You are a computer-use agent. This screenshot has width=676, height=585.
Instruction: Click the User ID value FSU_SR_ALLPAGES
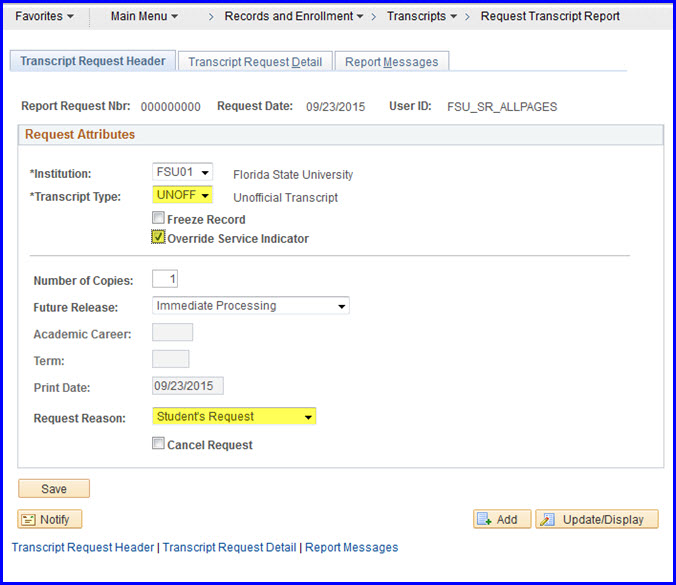click(502, 107)
